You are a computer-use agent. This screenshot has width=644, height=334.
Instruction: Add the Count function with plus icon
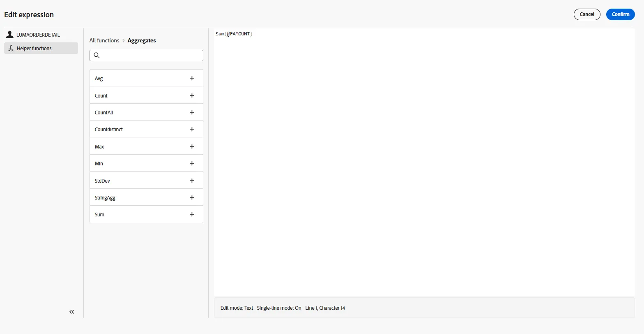pyautogui.click(x=192, y=95)
